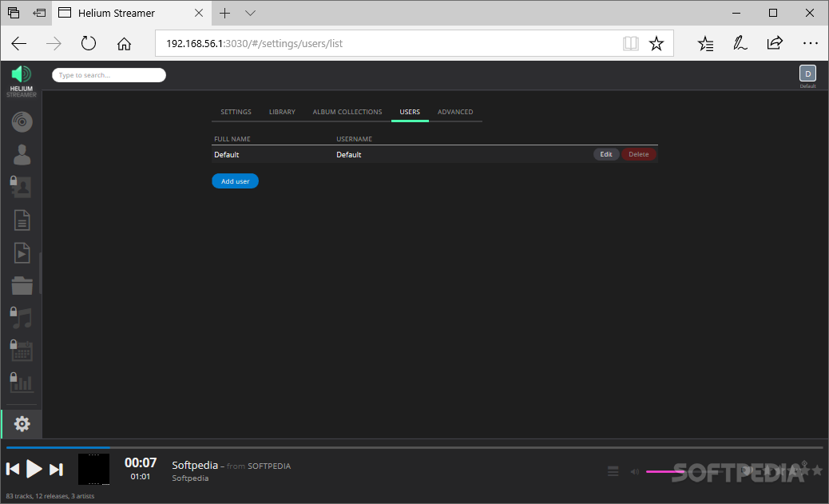Viewport: 829px width, 504px height.
Task: Skip to next track
Action: click(x=56, y=469)
